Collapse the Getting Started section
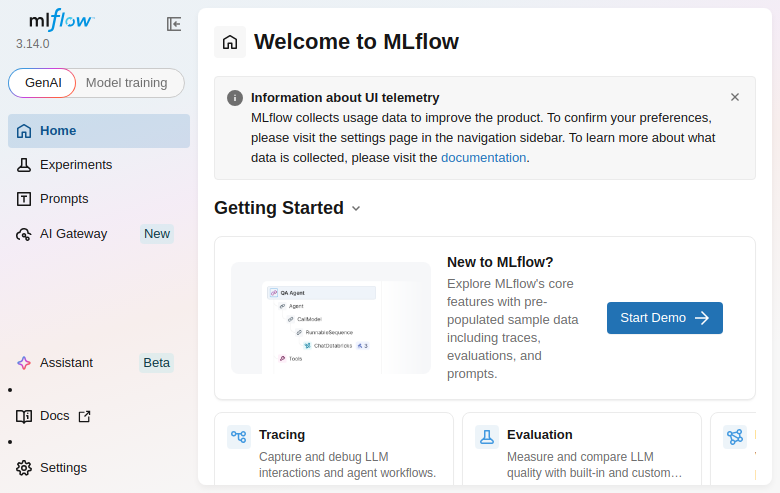Viewport: 780px width, 493px height. [x=356, y=208]
